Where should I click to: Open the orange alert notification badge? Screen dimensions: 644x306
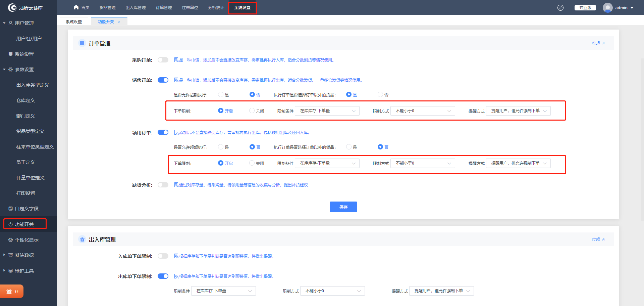tap(12, 292)
